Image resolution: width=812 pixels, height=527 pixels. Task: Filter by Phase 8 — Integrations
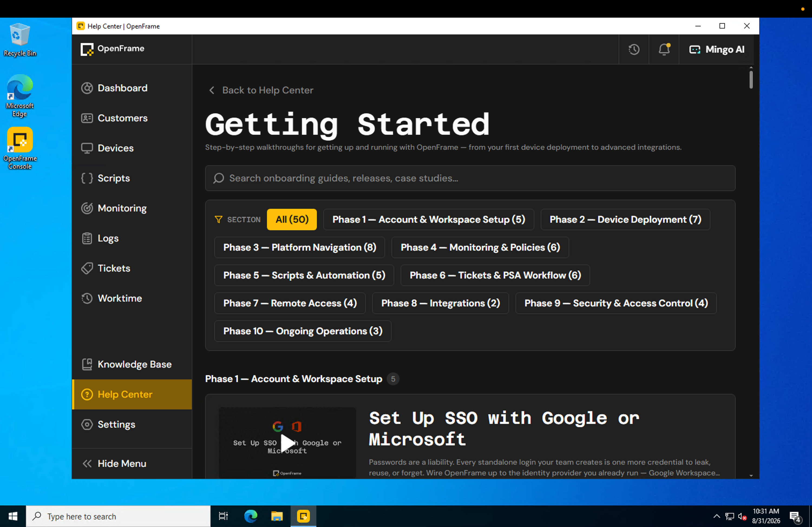click(x=440, y=303)
